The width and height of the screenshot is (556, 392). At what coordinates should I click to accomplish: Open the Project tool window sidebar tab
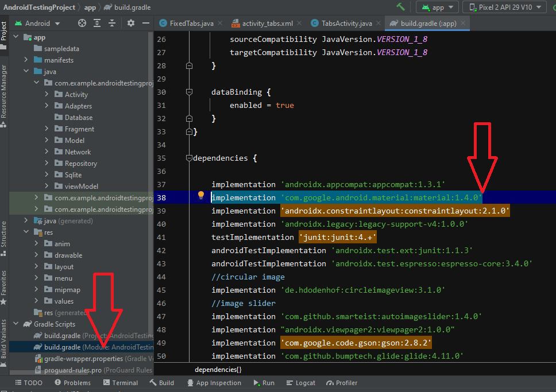click(x=4, y=35)
